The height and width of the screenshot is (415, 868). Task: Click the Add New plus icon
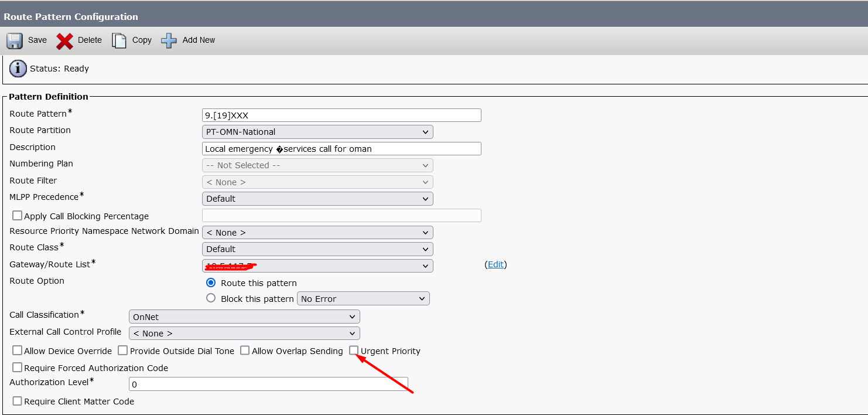pyautogui.click(x=169, y=40)
